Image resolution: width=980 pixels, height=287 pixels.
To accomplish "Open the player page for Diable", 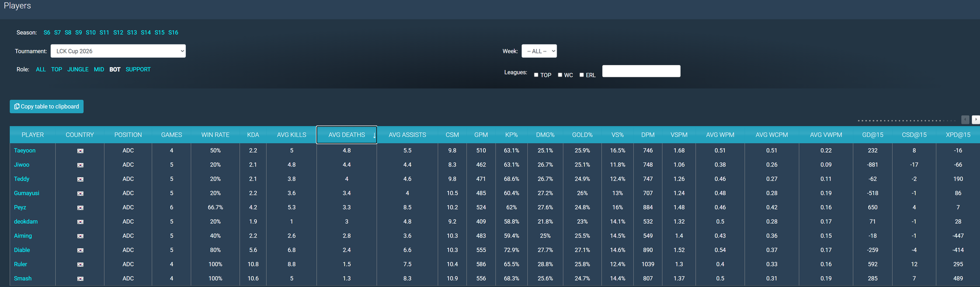I will pos(22,250).
